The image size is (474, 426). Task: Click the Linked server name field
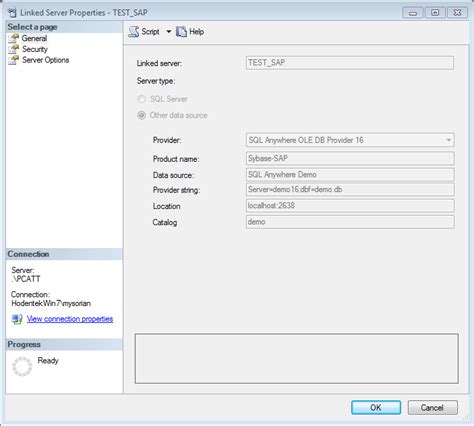pyautogui.click(x=350, y=63)
